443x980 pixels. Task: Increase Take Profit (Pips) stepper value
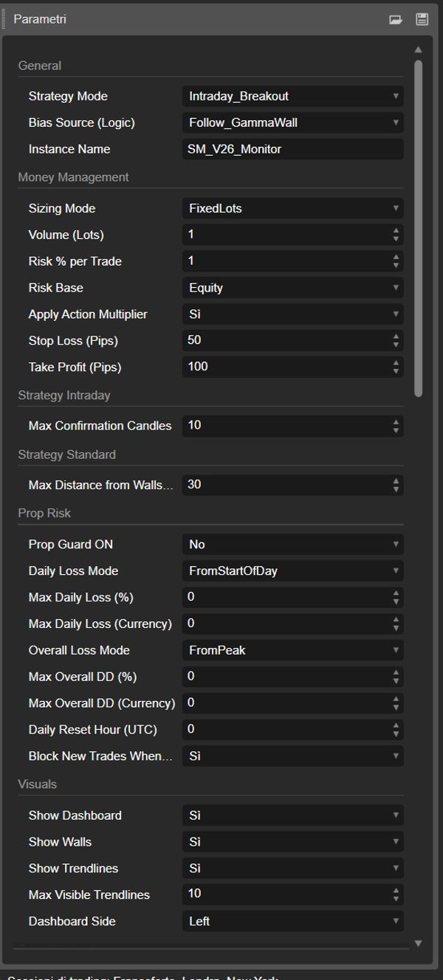[x=396, y=363]
